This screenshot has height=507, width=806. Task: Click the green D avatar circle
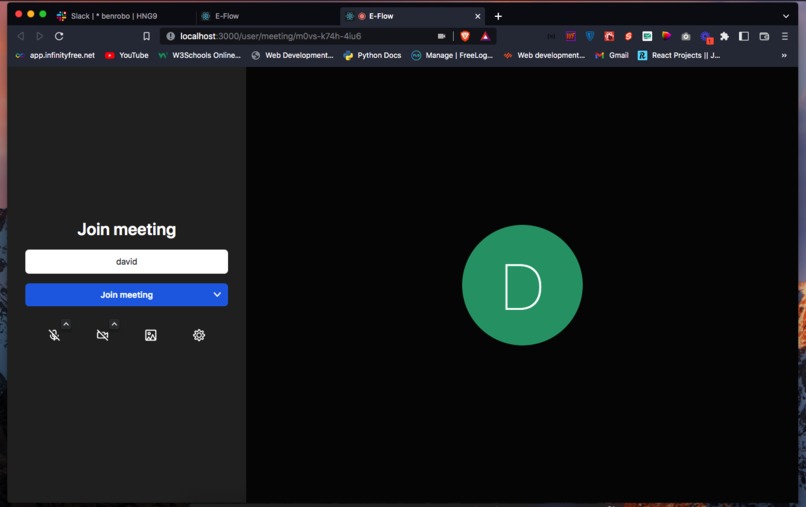(522, 285)
